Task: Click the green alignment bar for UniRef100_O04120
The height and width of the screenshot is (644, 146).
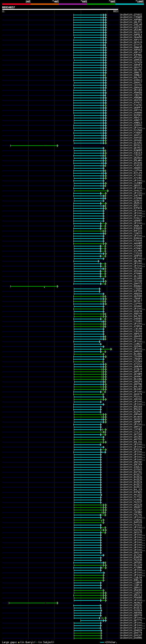Action: (x=91, y=191)
